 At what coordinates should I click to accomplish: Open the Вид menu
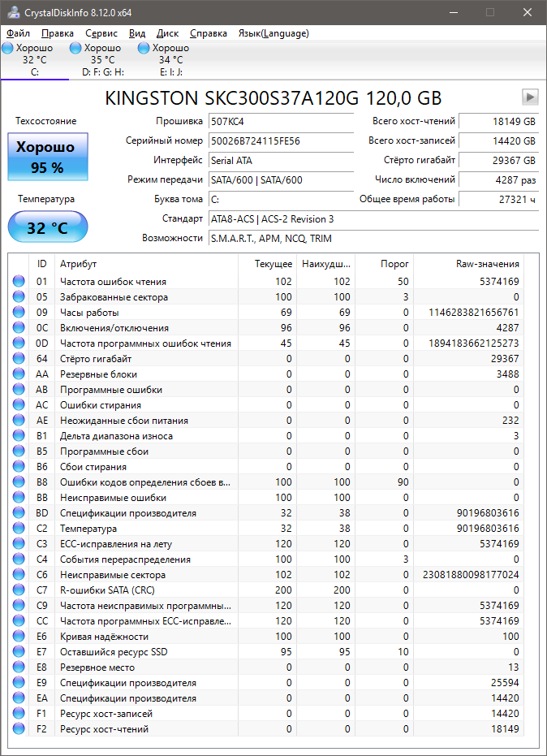tap(137, 33)
